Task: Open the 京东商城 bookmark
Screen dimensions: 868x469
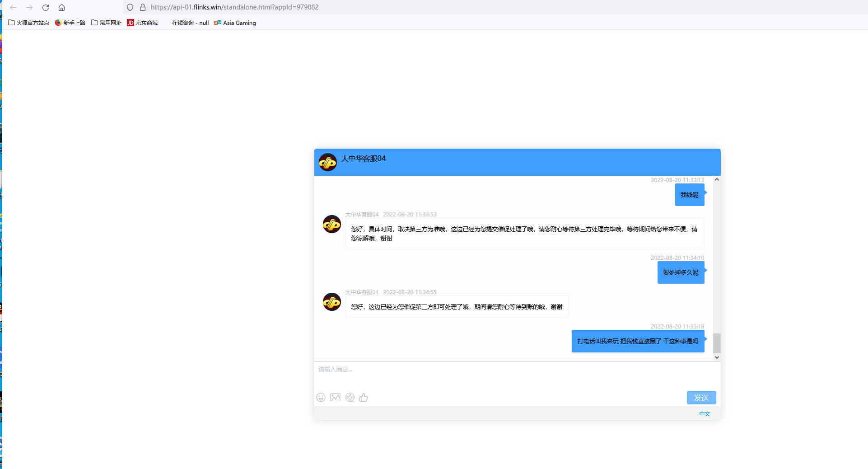Action: [143, 23]
